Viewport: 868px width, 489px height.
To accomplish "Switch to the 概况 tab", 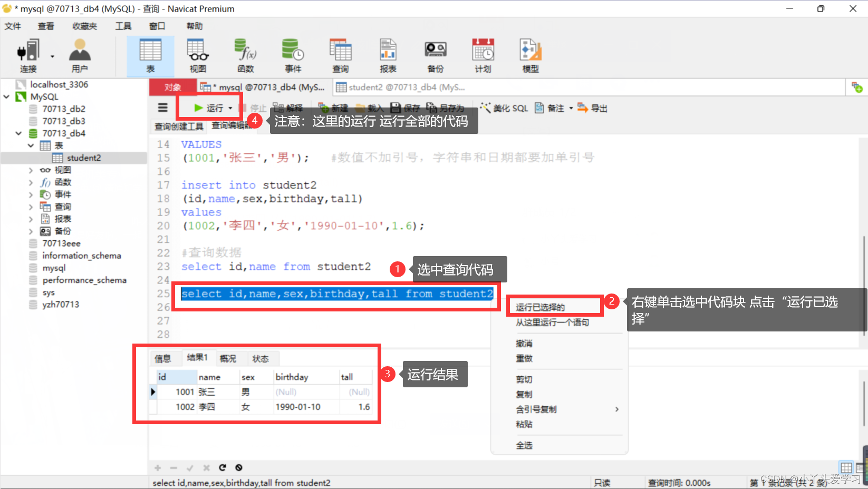I will pyautogui.click(x=228, y=358).
